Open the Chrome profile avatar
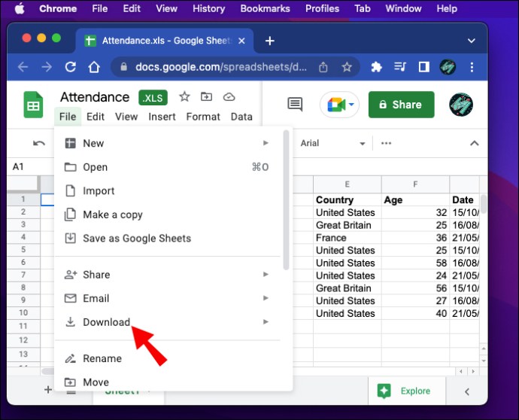This screenshot has height=420, width=519. coord(448,67)
